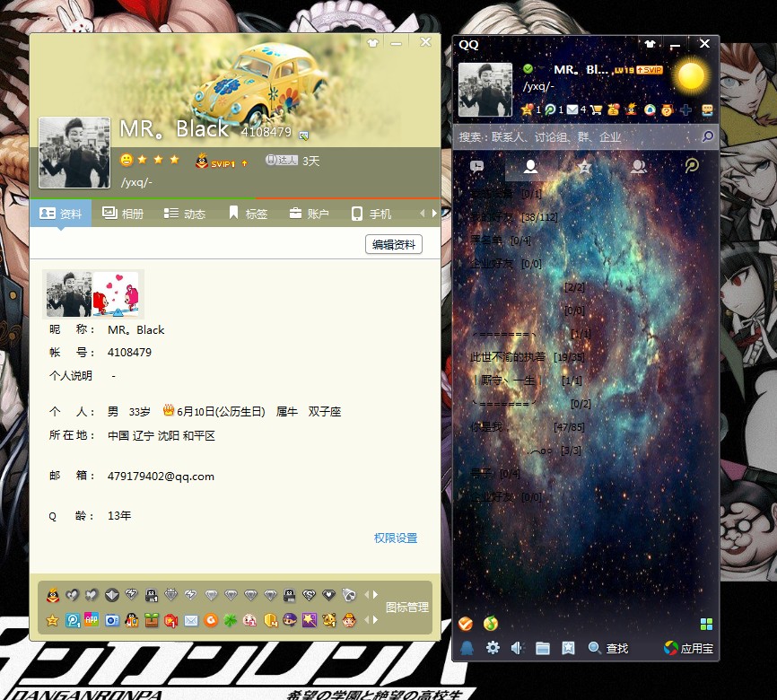This screenshot has height=700, width=777.
Task: Switch to 动态 feed tab
Action: point(184,214)
